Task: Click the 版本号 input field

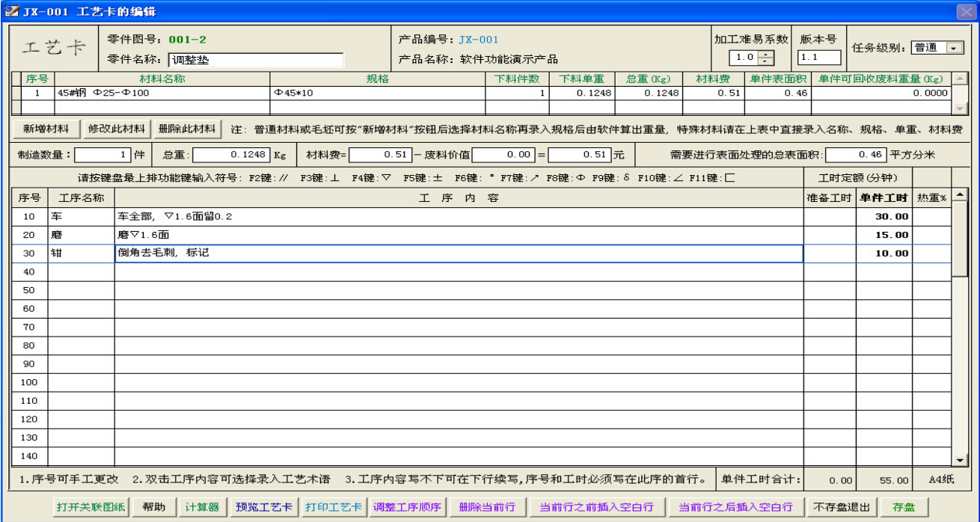Action: pyautogui.click(x=819, y=58)
